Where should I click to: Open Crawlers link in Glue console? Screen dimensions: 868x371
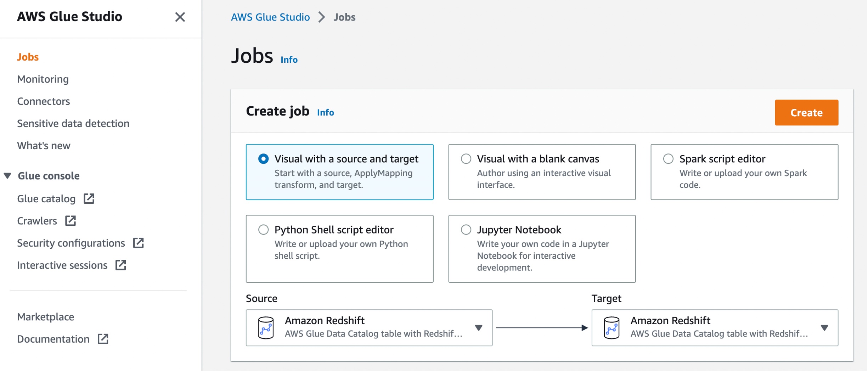[37, 221]
